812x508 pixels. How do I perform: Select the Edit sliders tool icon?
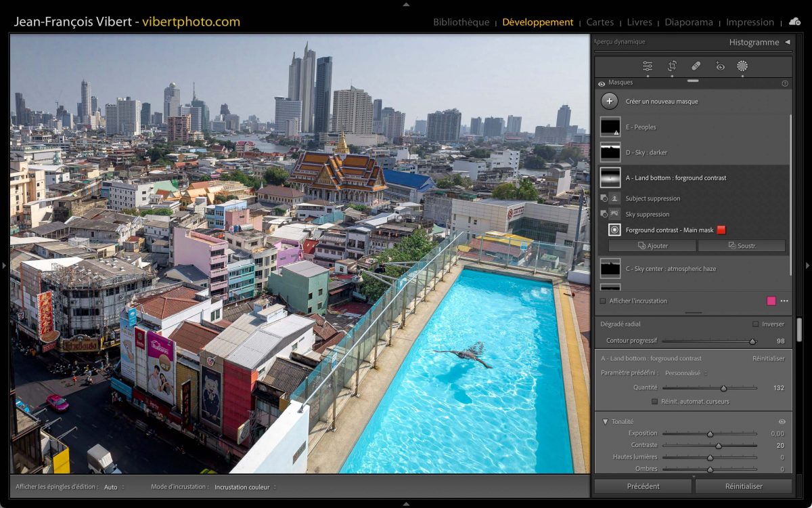click(648, 66)
